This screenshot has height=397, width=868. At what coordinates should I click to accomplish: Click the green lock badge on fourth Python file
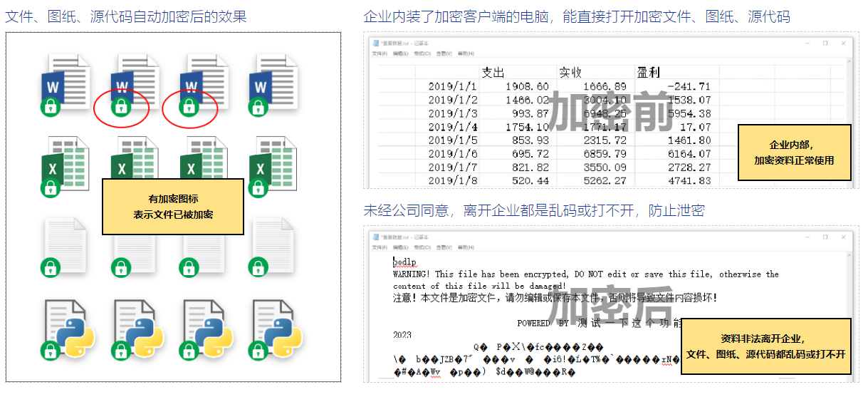[257, 351]
